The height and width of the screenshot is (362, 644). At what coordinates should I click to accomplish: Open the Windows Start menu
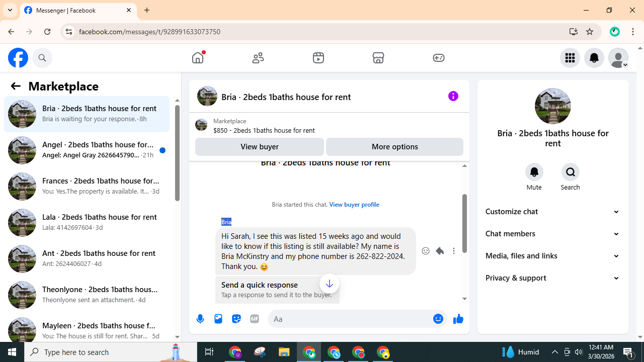[x=12, y=352]
